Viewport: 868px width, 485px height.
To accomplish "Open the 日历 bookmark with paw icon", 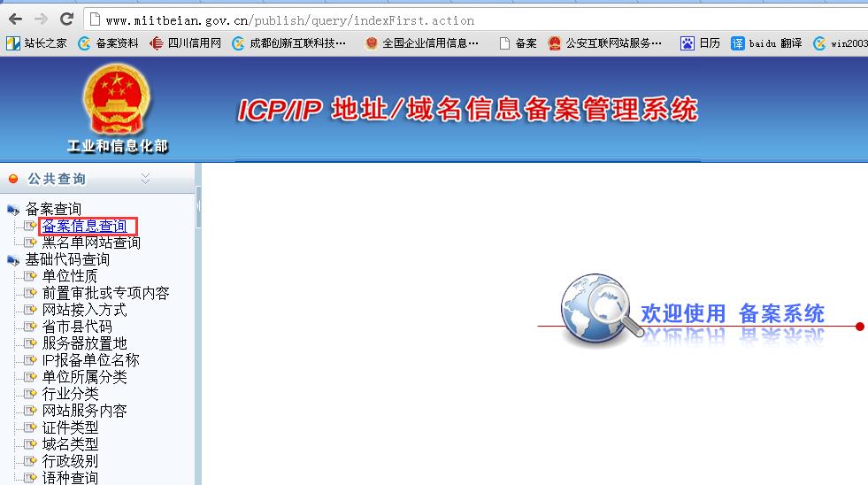I will (700, 43).
